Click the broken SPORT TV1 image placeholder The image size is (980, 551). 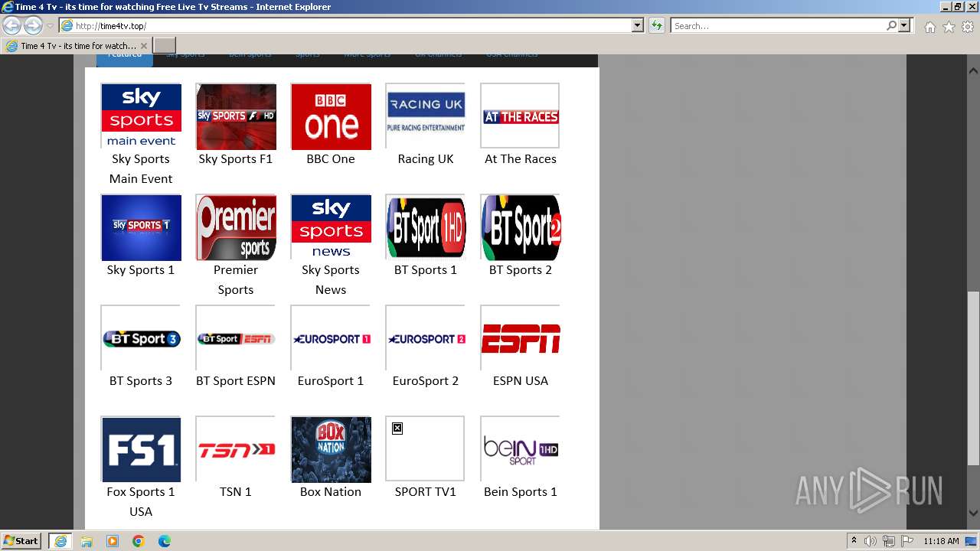pyautogui.click(x=426, y=449)
